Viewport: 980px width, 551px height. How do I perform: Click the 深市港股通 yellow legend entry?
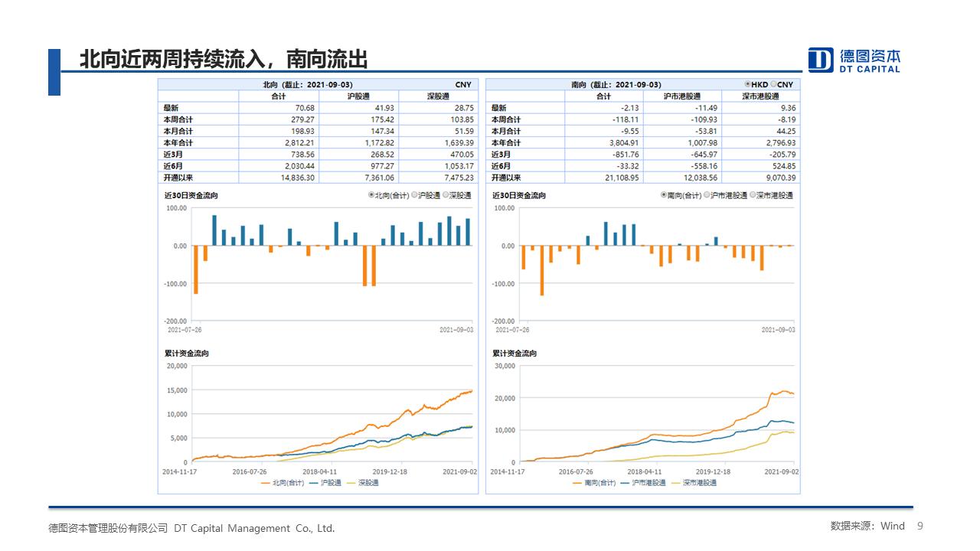click(x=694, y=483)
